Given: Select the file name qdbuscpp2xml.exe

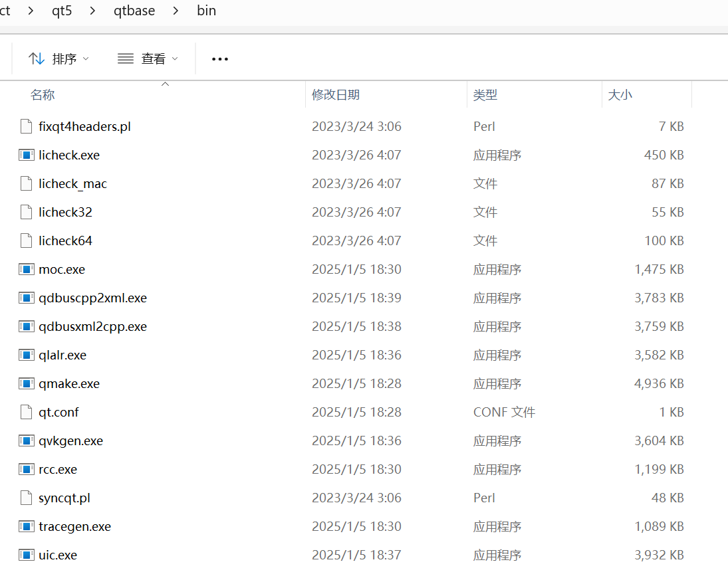Looking at the screenshot, I should click(93, 298).
